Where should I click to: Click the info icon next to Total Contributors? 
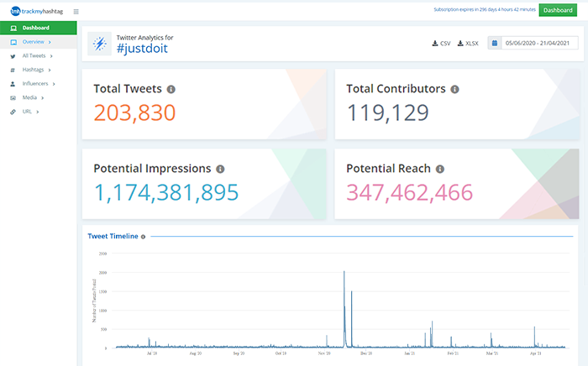tap(454, 89)
